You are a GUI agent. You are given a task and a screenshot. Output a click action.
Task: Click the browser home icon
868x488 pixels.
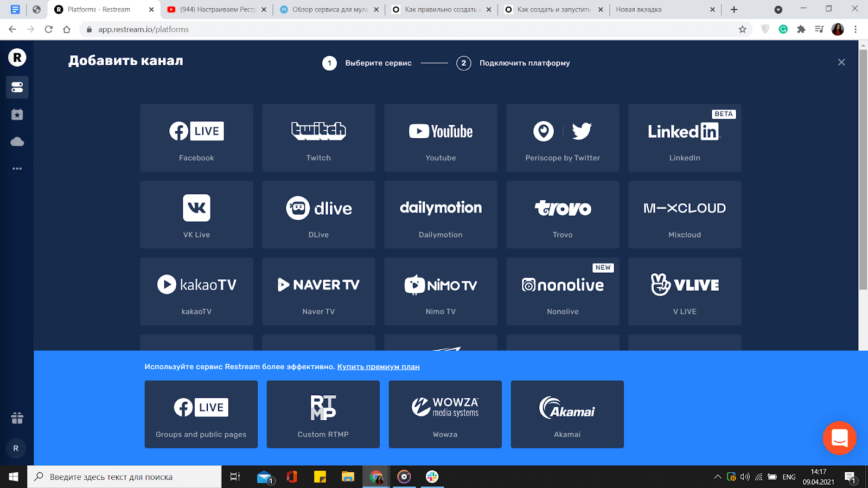67,29
